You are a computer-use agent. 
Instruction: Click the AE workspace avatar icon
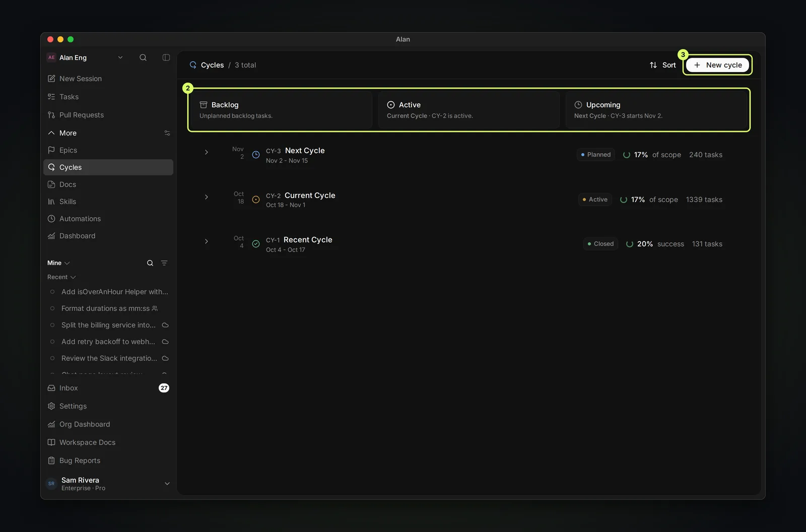(51, 57)
